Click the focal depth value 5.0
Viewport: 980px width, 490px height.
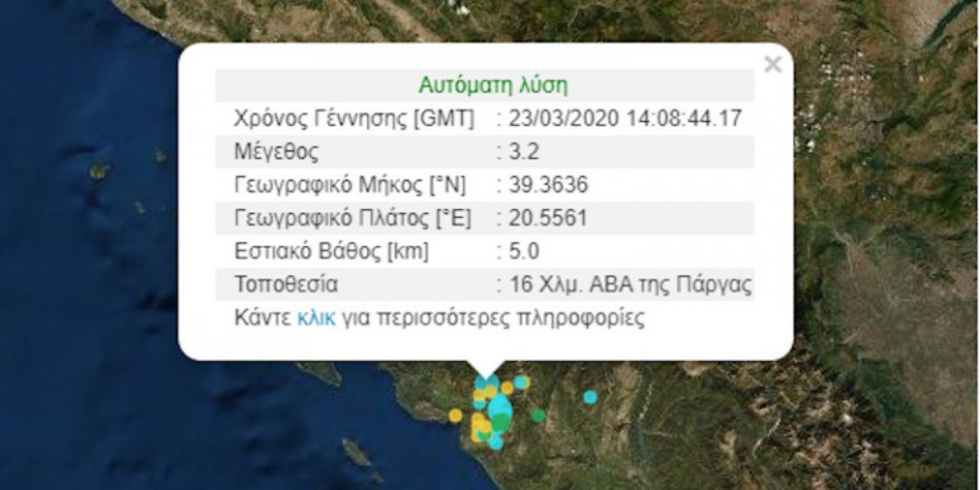[523, 252]
